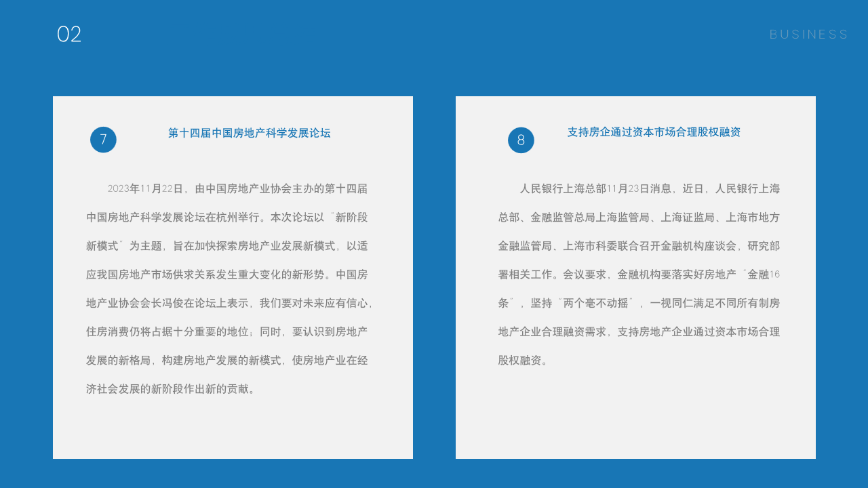Viewport: 868px width, 488px height.
Task: Click the line starting 总部、金融监管总局上海监管局
Action: tap(639, 218)
